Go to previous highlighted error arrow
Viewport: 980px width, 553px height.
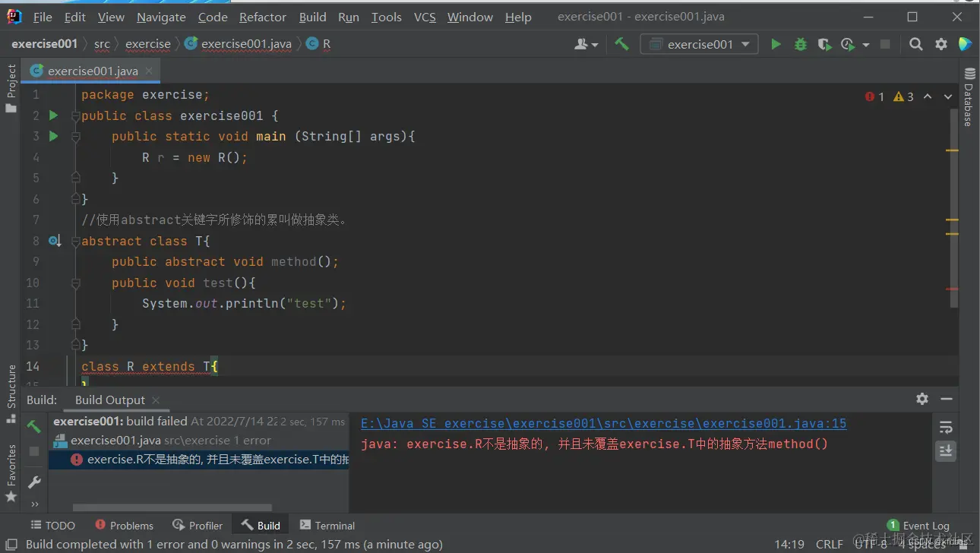tap(928, 96)
